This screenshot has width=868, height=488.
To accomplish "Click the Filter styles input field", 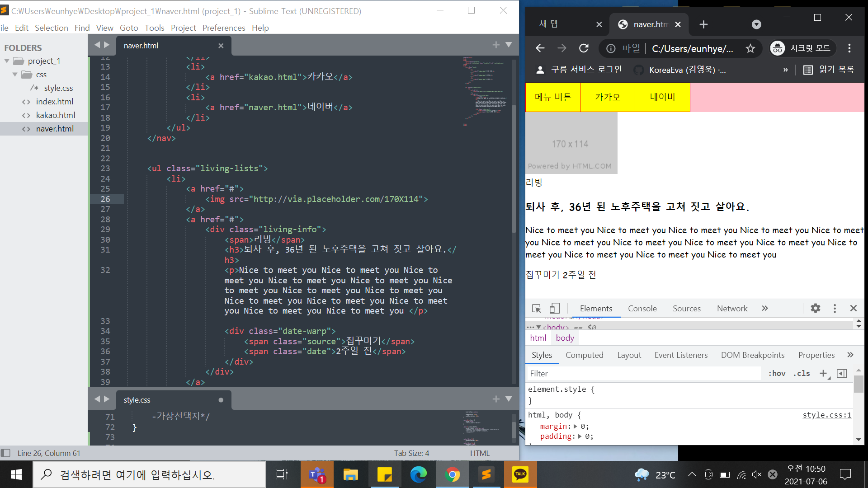I will tap(644, 374).
